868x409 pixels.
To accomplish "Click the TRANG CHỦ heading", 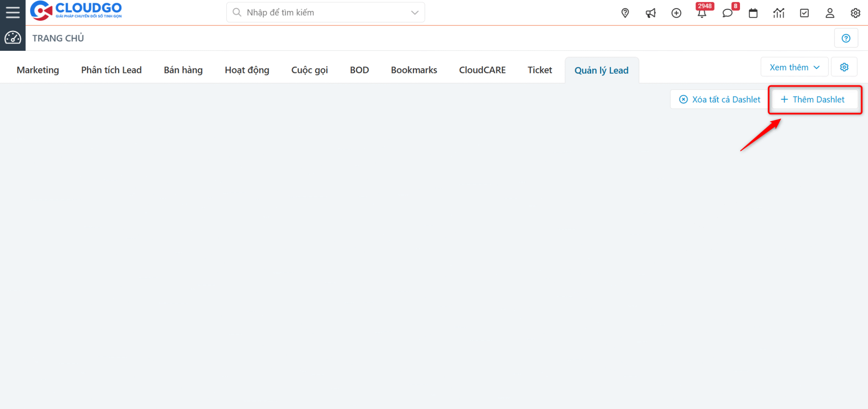I will coord(58,38).
